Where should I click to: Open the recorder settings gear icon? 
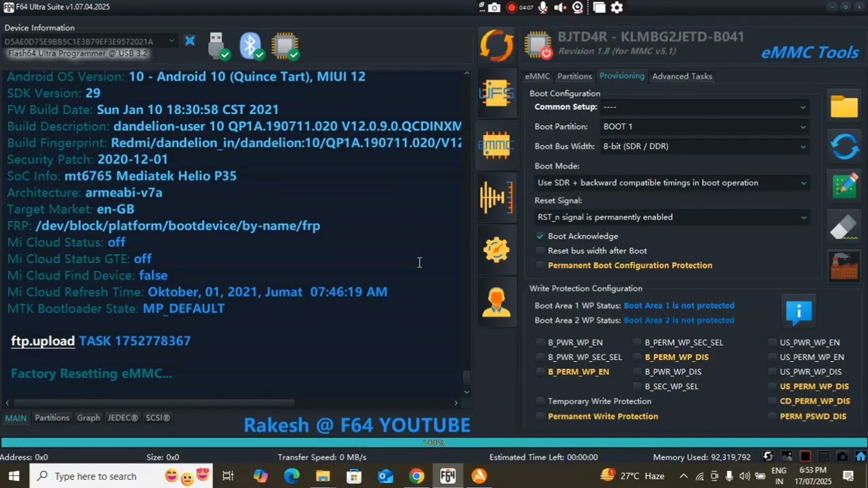[616, 7]
